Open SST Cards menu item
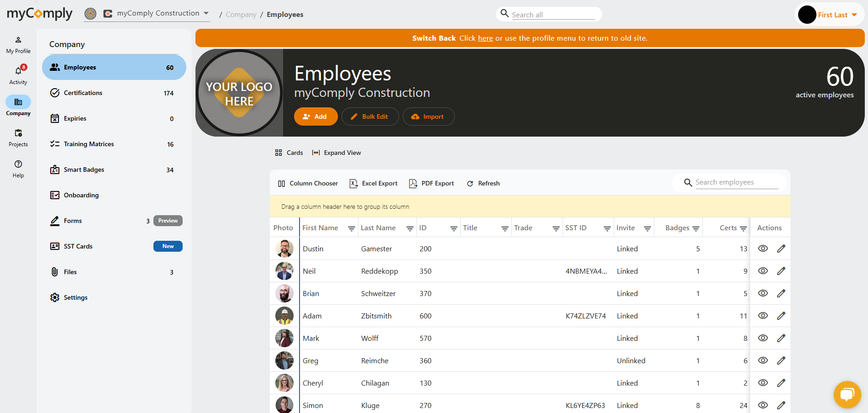Viewport: 868px width, 413px height. click(114, 246)
